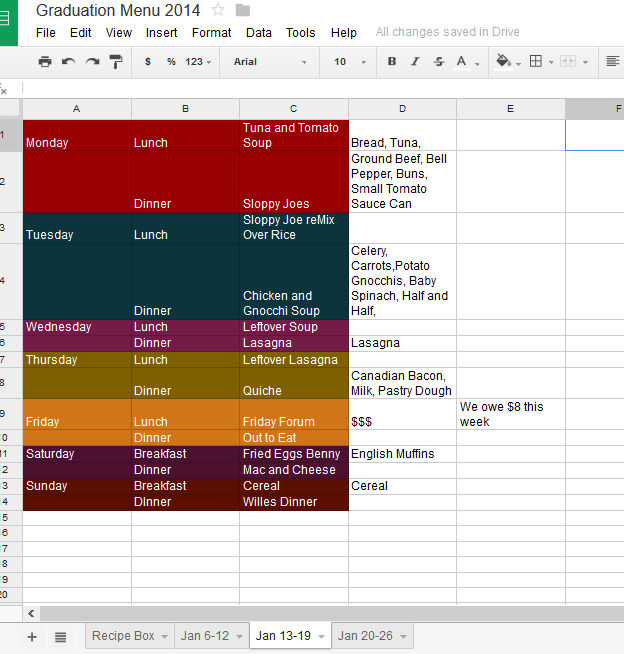Open the View menu
The width and height of the screenshot is (624, 654).
pyautogui.click(x=119, y=33)
